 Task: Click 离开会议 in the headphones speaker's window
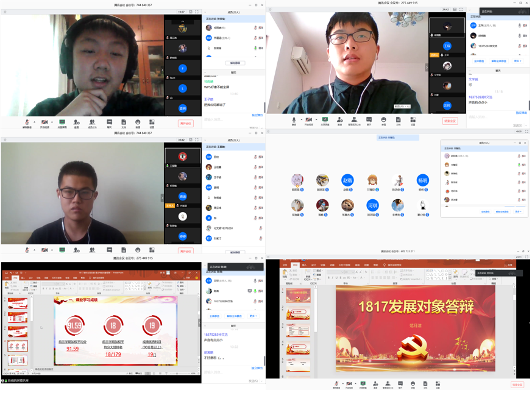[185, 123]
